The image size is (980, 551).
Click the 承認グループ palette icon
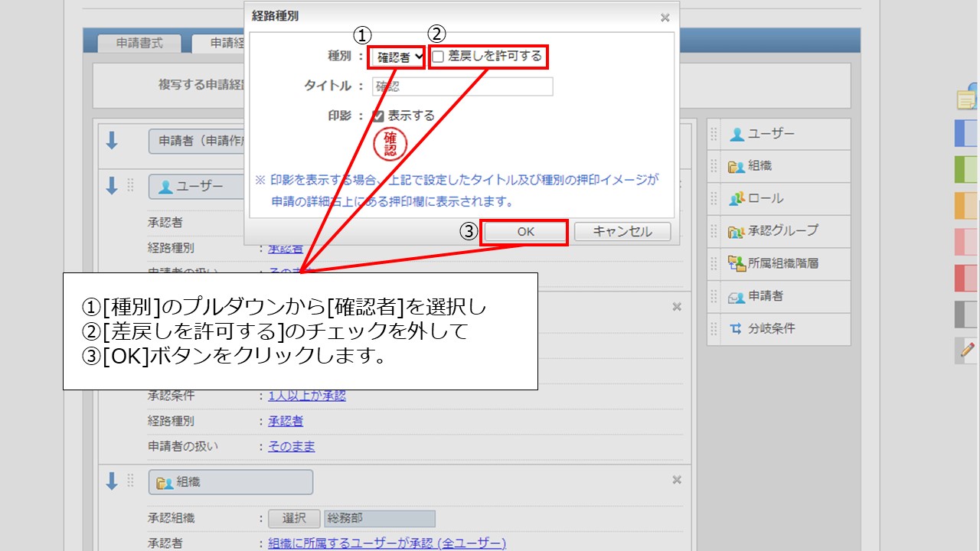click(x=737, y=231)
